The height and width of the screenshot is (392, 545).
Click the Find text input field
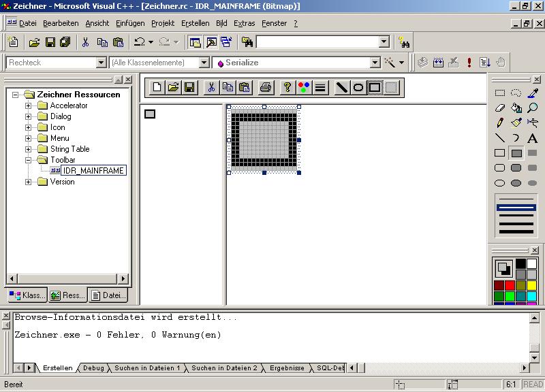tap(318, 42)
